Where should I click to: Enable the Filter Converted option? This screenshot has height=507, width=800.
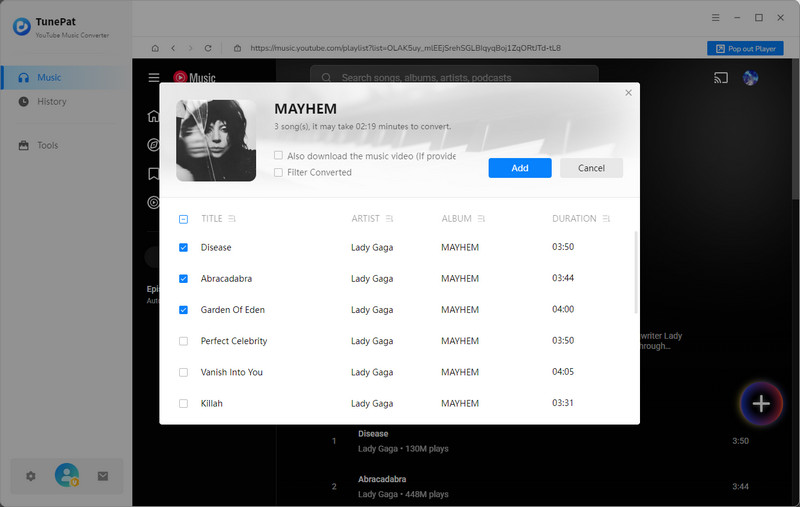click(x=278, y=172)
